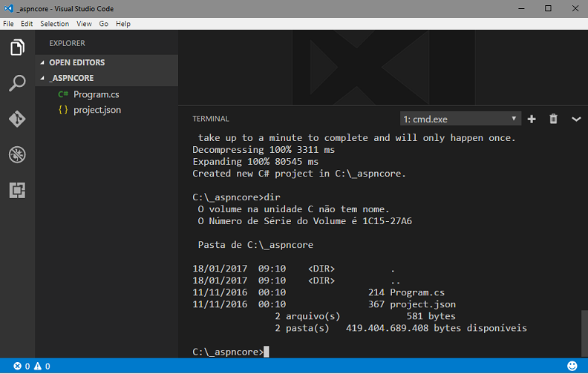Viewport: 588px width, 374px height.
Task: Open the Debug view in activity bar
Action: tap(17, 154)
